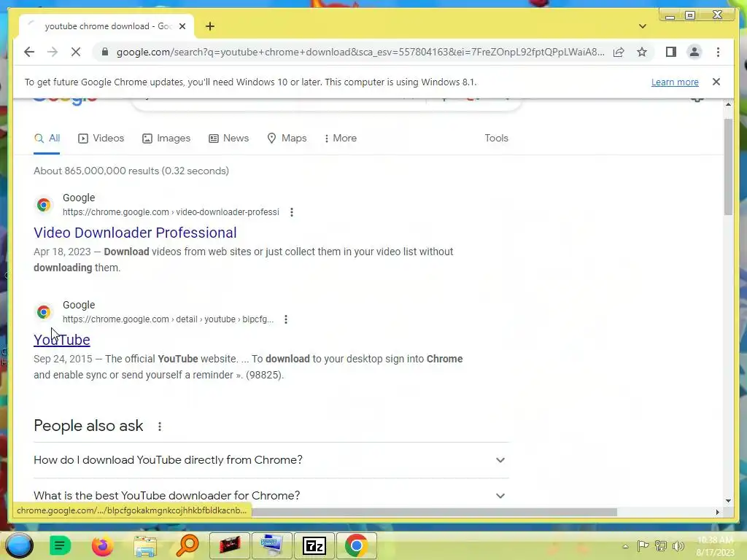Open options for Video Downloader Professional result
Screen dimensions: 747x560
292,212
